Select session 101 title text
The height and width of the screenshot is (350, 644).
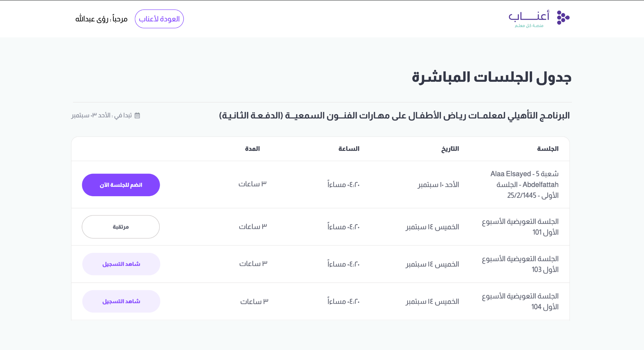(520, 227)
